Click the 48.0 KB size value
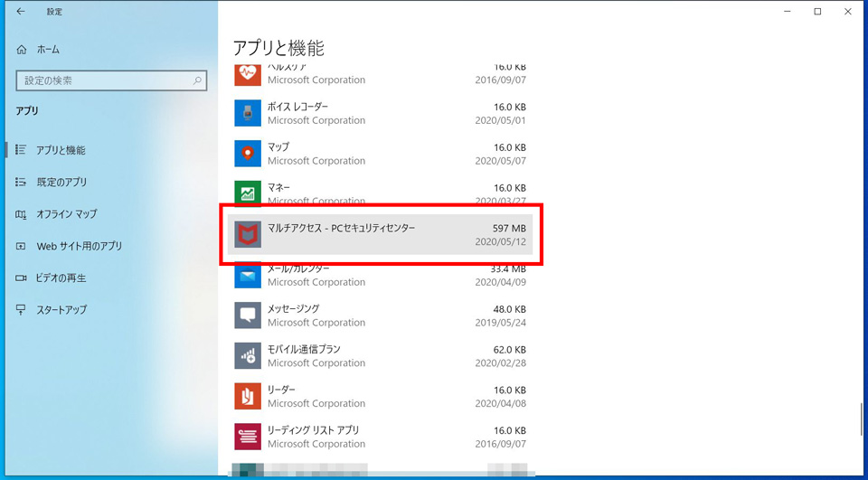Image resolution: width=868 pixels, height=480 pixels. pos(509,309)
